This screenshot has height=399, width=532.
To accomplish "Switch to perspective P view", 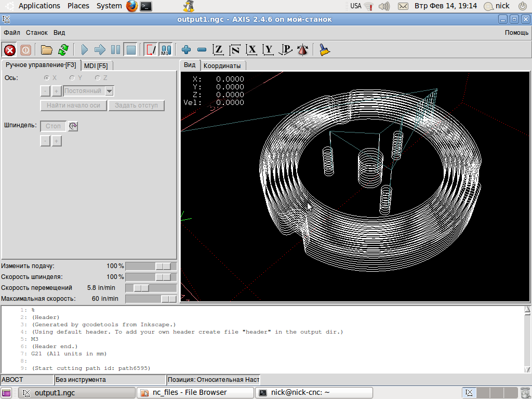I will (x=285, y=50).
